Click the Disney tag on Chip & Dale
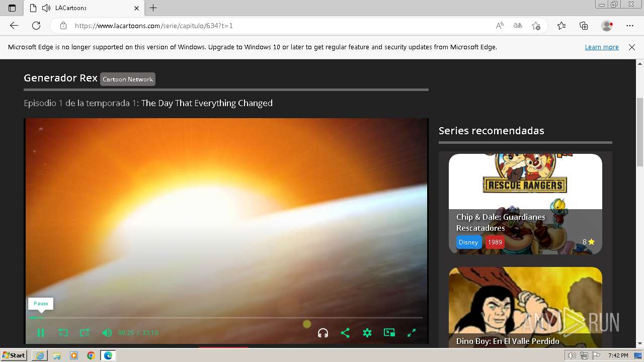Screen dimensions: 644x362 [468, 242]
